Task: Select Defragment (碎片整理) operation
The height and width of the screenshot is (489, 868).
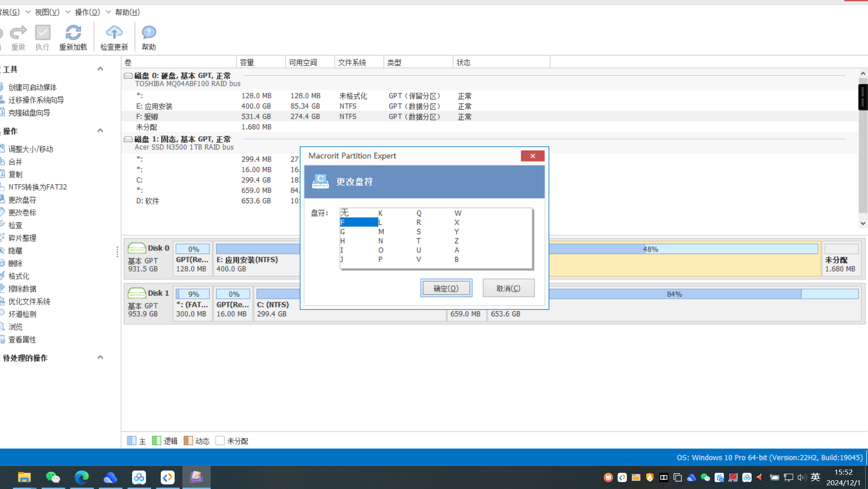Action: pyautogui.click(x=22, y=238)
